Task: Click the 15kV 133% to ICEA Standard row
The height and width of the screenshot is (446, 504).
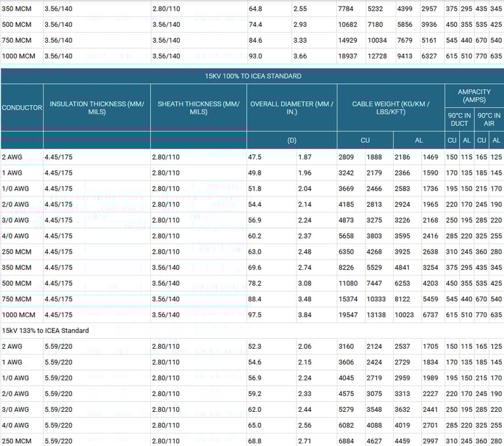Action: (46, 330)
